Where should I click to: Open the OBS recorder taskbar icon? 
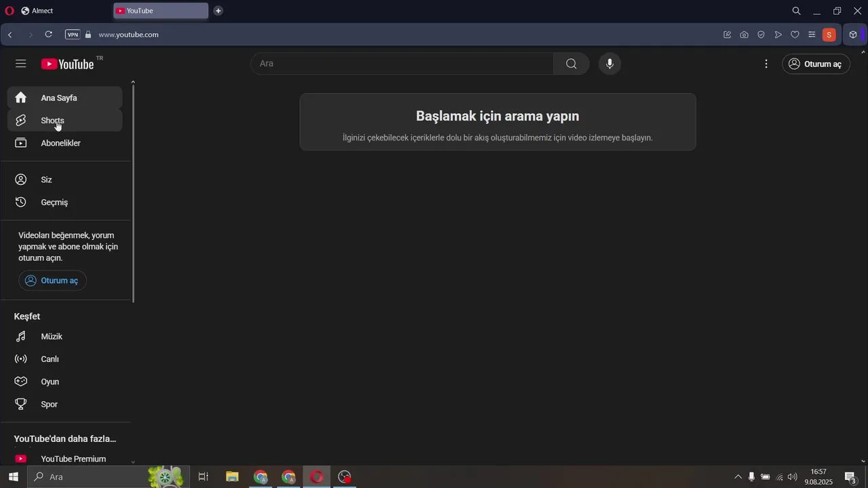[x=344, y=477]
